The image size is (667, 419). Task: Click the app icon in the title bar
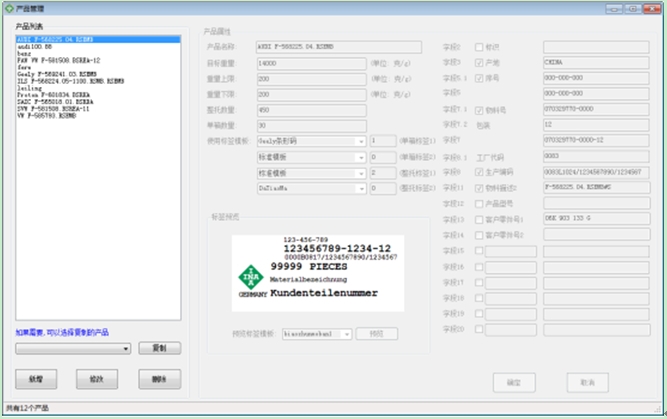9,8
